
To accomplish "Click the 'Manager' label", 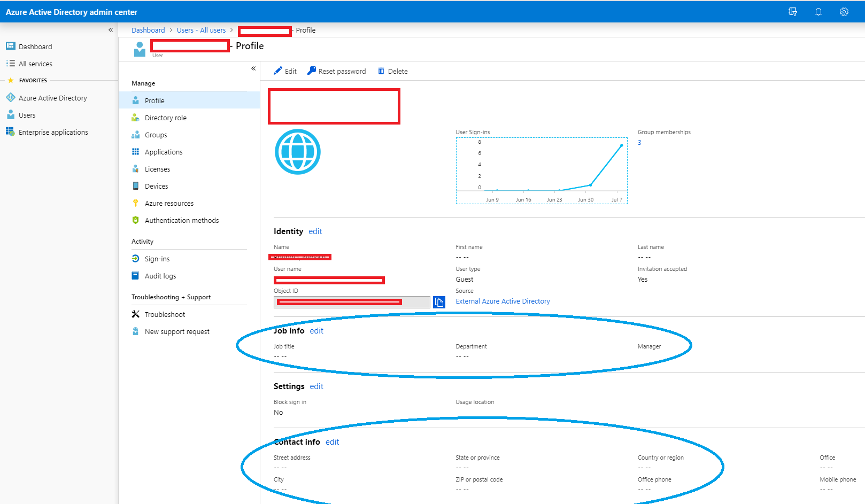I will coord(649,346).
